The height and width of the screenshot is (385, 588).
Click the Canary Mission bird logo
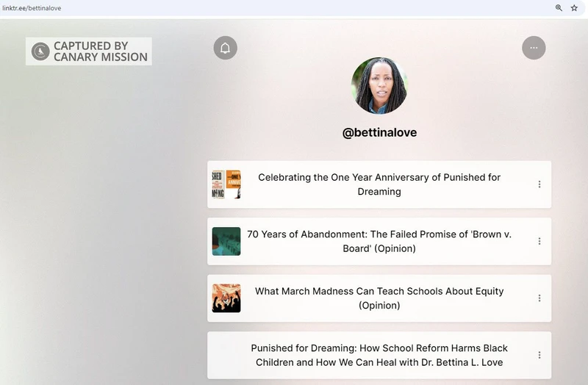(x=40, y=51)
